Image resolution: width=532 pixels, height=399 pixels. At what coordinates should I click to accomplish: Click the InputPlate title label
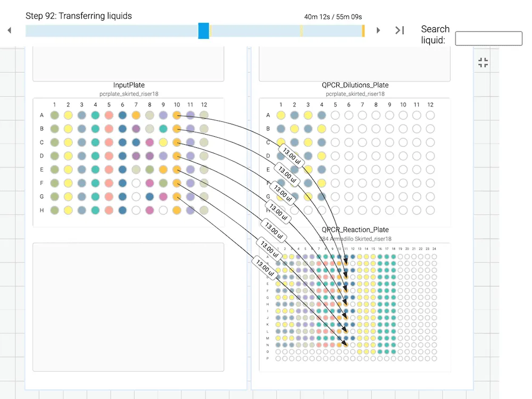(129, 85)
